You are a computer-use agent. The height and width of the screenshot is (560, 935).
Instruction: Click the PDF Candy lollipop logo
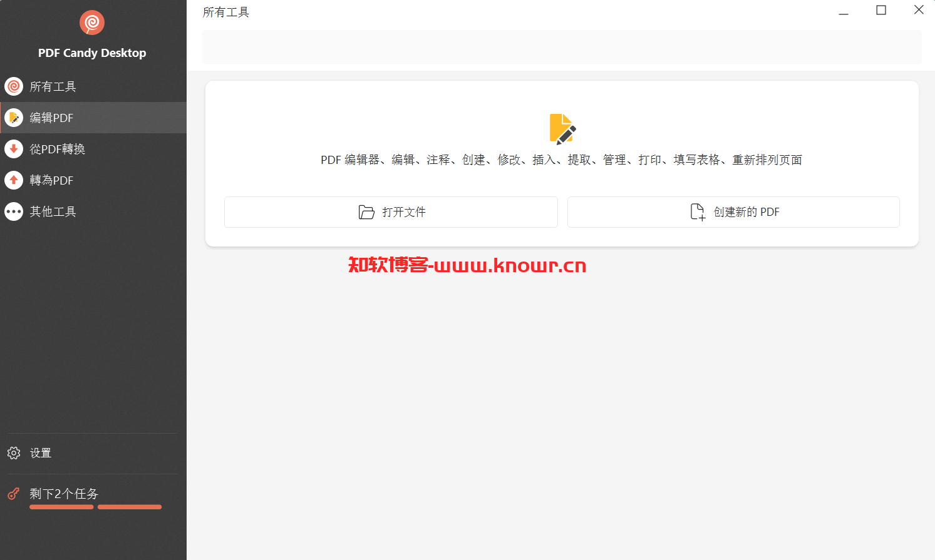pyautogui.click(x=92, y=23)
